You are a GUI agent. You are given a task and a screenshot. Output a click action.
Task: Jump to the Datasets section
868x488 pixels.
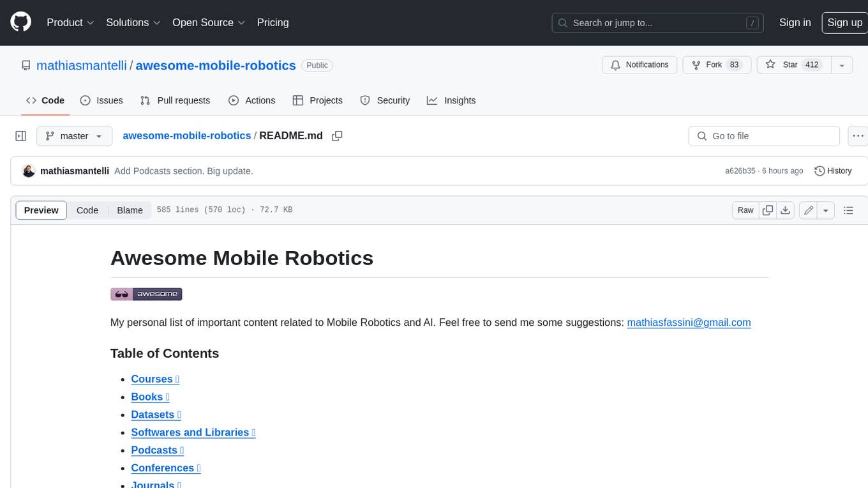tap(156, 415)
